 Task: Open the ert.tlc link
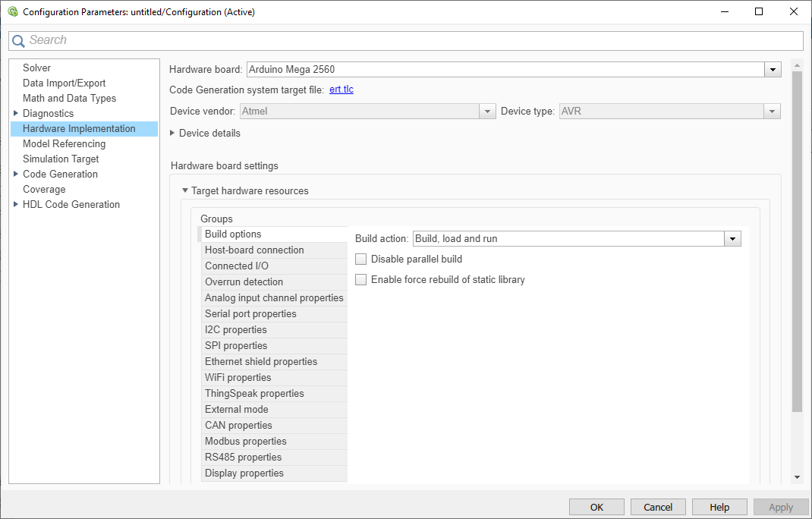click(341, 90)
